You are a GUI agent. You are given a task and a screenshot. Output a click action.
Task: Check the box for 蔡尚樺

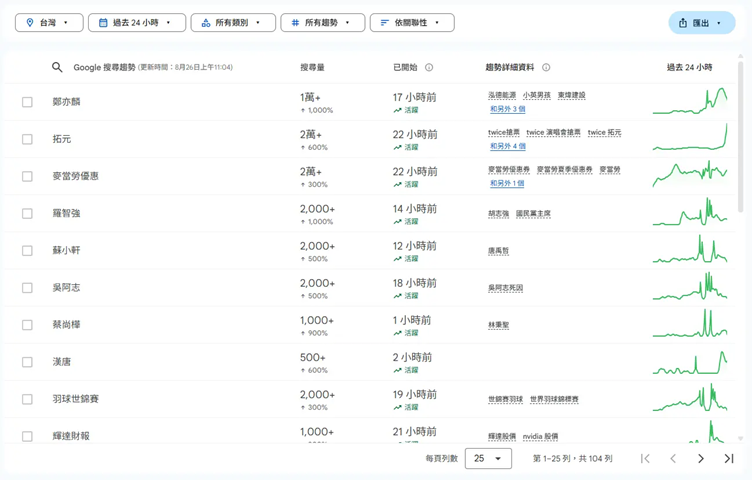tap(27, 325)
